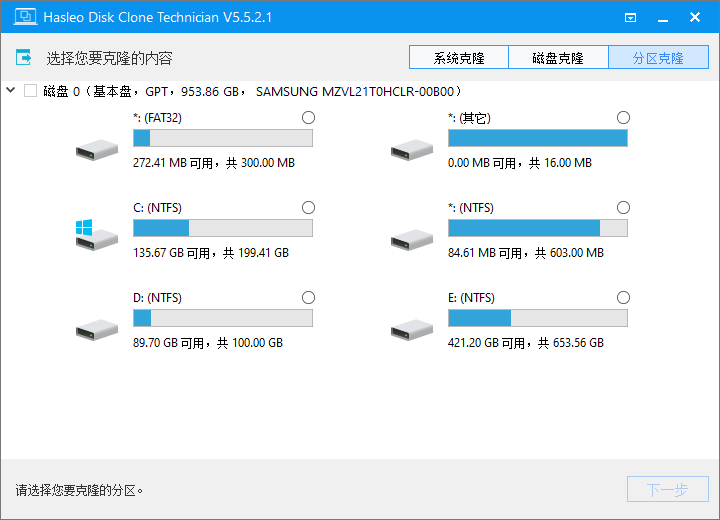Screen dimensions: 720x520
Task: Check the 磁盘 0 disk checkbox
Action: (30, 91)
